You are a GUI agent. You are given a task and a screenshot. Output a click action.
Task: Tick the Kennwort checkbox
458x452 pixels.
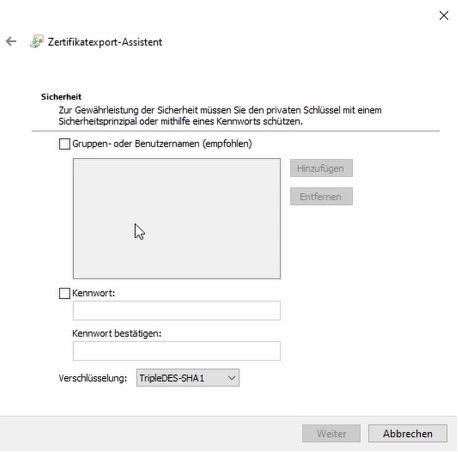tap(64, 293)
